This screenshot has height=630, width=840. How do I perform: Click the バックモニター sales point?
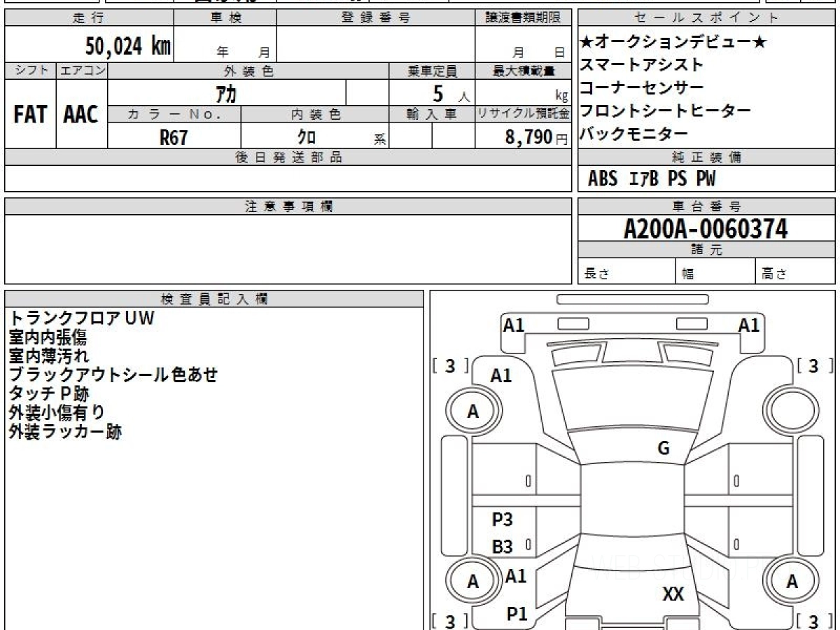pos(634,134)
